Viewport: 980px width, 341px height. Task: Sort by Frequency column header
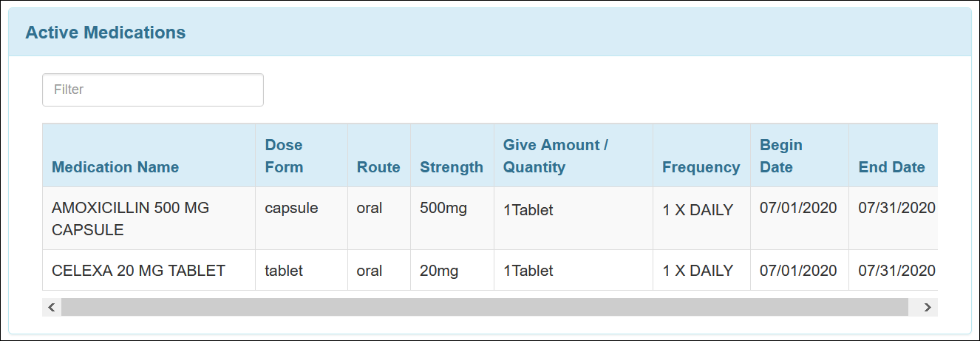pos(701,167)
